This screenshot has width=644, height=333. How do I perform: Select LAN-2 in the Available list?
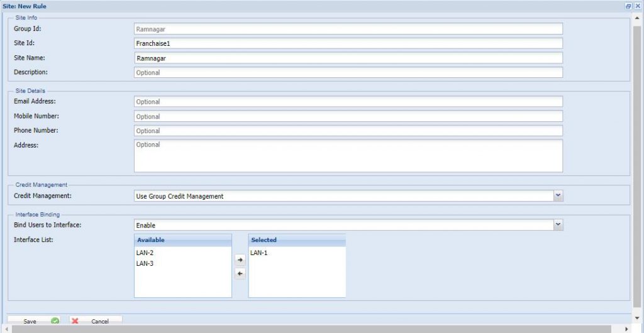pos(145,253)
